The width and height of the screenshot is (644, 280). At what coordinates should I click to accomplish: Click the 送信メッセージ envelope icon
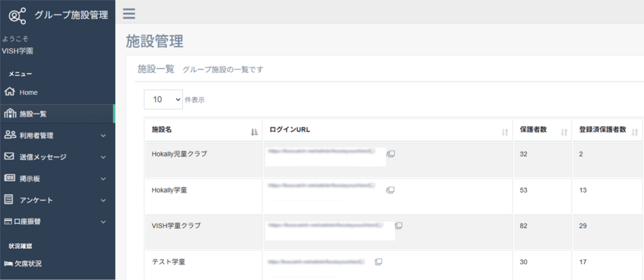(x=9, y=156)
